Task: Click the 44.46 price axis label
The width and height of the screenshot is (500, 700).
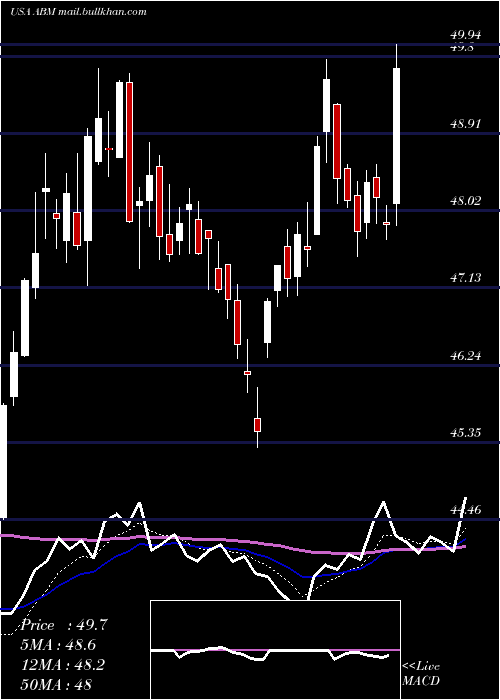Action: (x=466, y=509)
